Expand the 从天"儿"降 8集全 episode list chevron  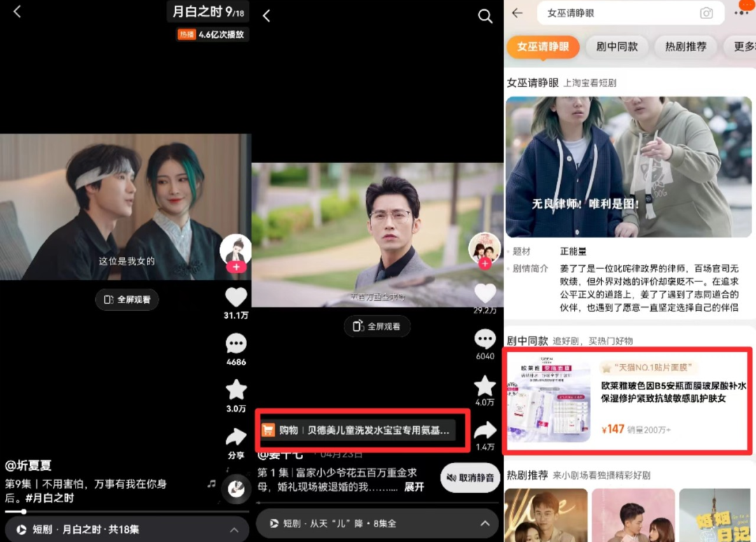(x=485, y=523)
